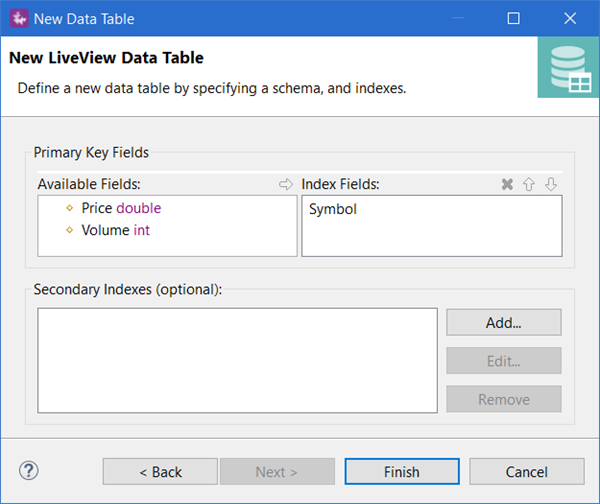Click the diamond icon beside Price
Screen dimensions: 600x504
coord(69,208)
